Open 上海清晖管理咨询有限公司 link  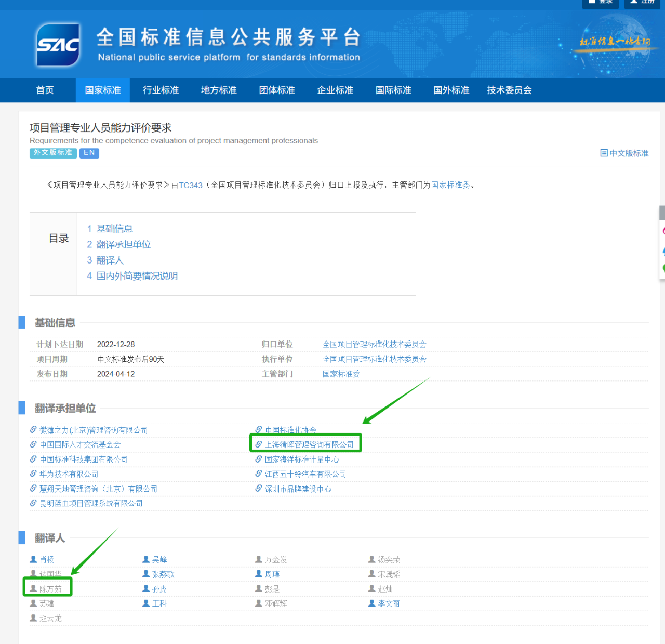(309, 444)
